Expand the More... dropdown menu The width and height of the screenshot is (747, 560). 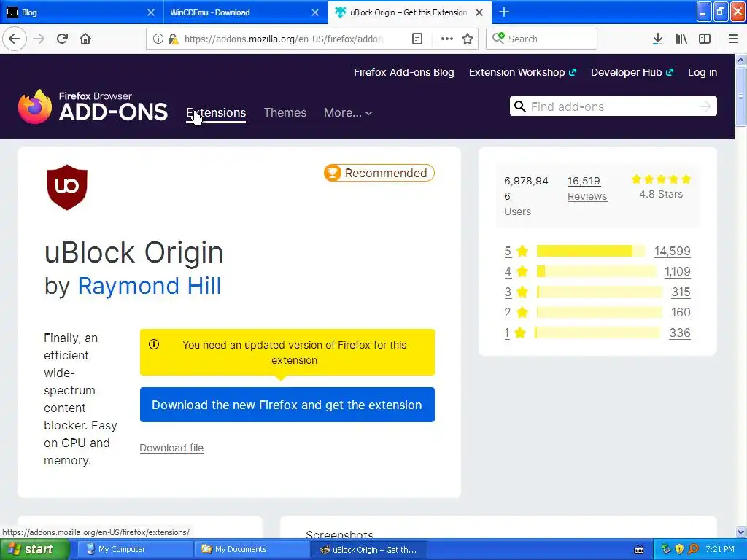click(x=348, y=113)
